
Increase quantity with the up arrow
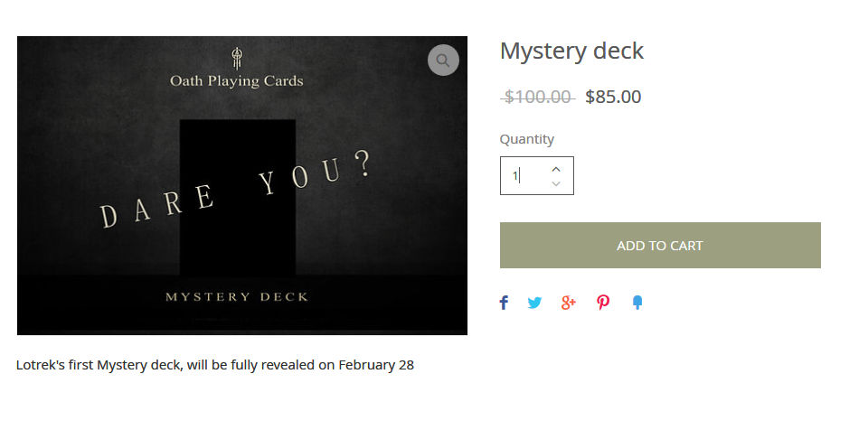pyautogui.click(x=556, y=169)
